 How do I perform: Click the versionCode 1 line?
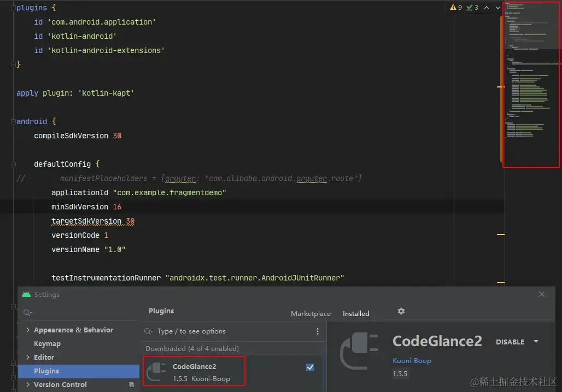click(x=80, y=235)
